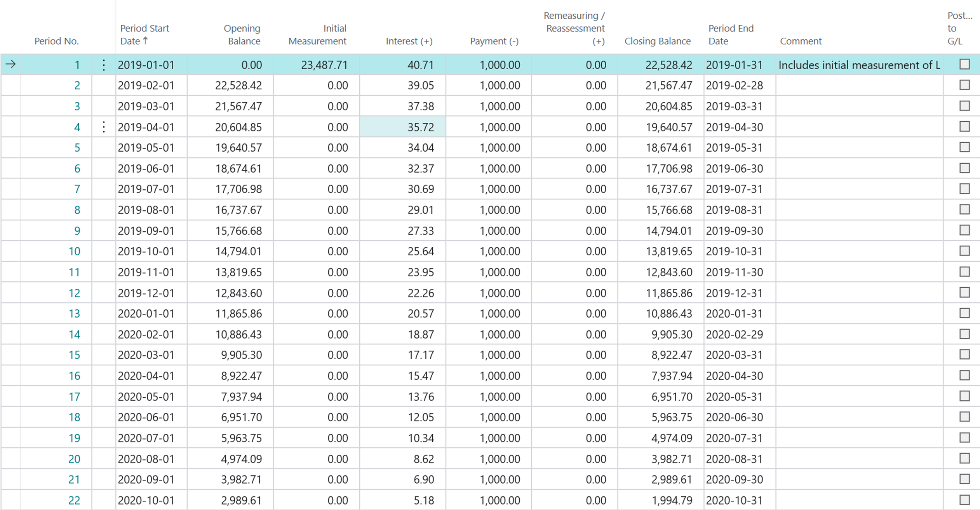Tick Post to G/L checkbox for period 12

[x=964, y=292]
